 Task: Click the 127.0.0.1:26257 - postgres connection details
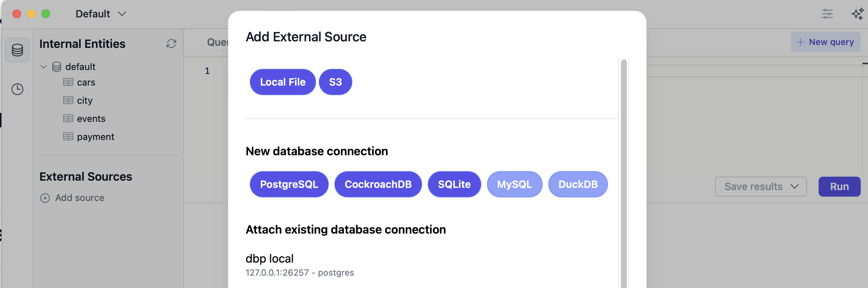tap(300, 273)
